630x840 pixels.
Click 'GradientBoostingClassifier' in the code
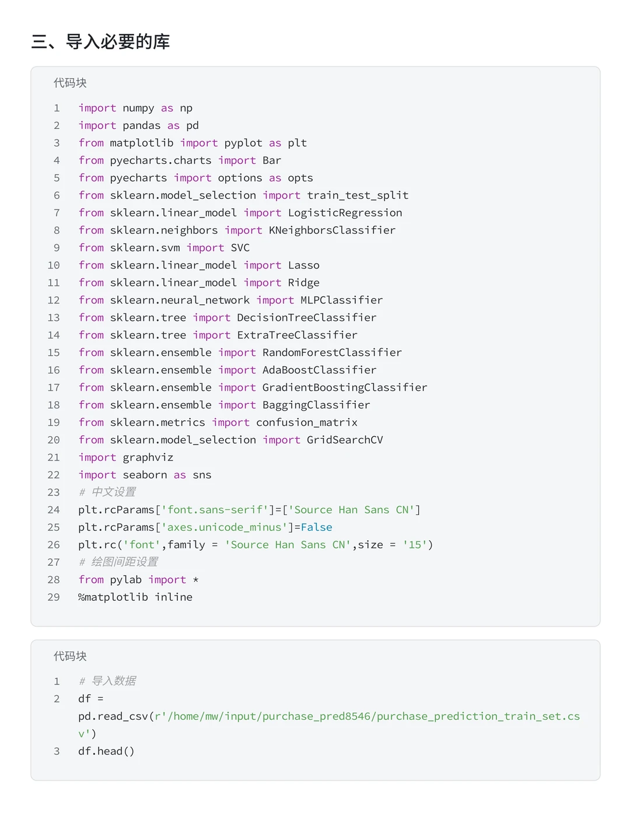345,388
